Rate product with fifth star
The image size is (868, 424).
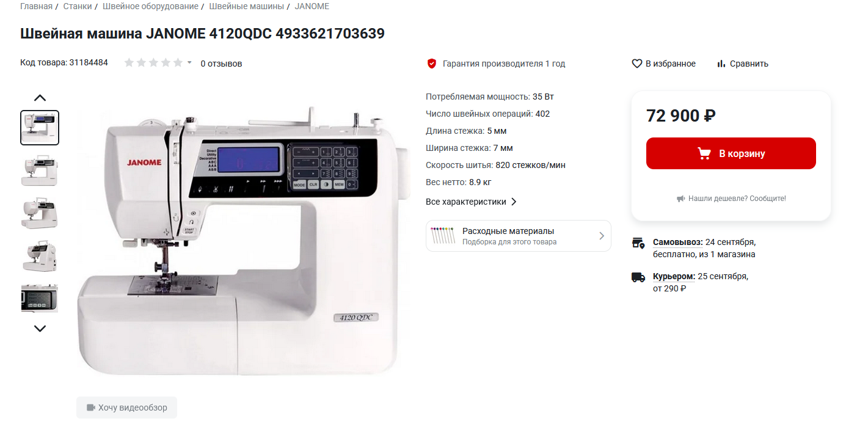click(178, 62)
